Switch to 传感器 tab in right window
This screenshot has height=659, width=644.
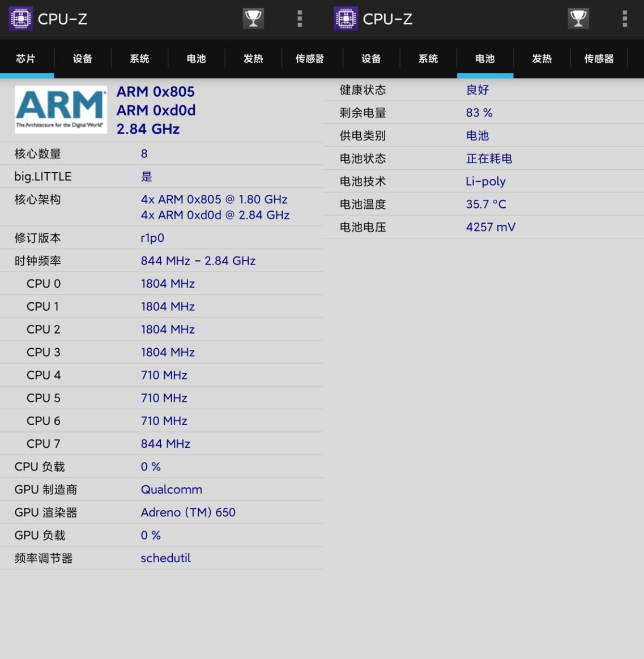coord(599,58)
